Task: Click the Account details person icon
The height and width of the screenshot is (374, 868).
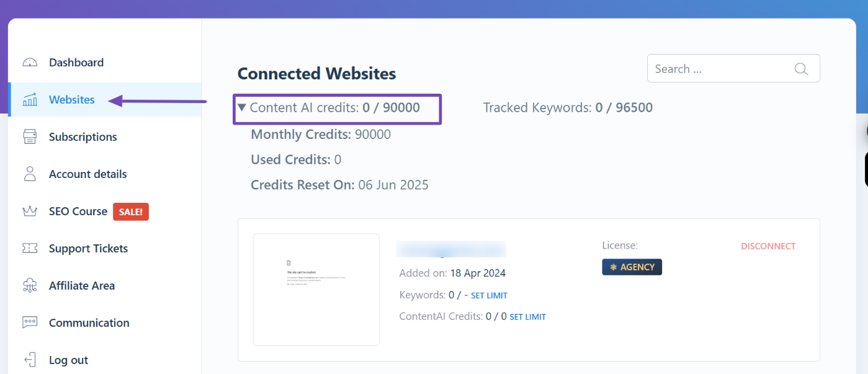Action: (30, 174)
